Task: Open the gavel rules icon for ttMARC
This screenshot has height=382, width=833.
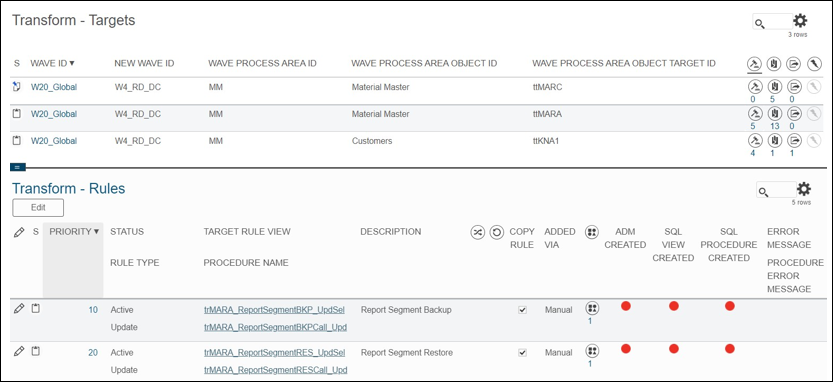Action: click(x=754, y=86)
